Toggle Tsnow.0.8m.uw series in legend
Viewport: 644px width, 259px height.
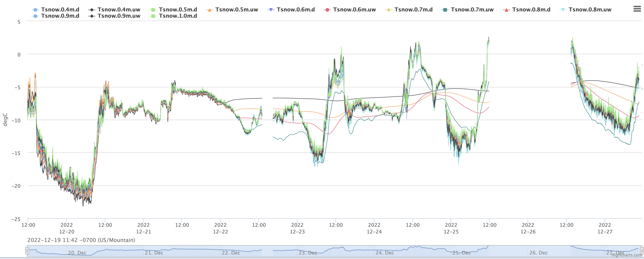(590, 9)
